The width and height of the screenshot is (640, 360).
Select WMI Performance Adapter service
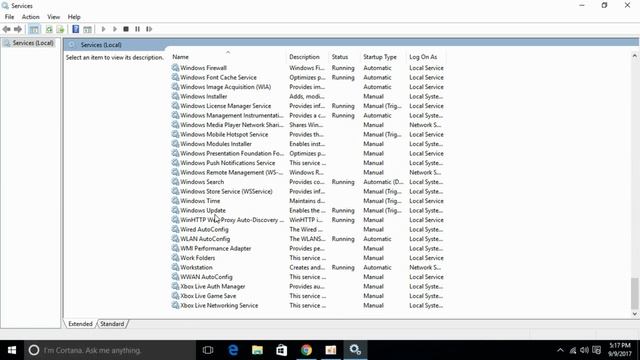point(216,248)
